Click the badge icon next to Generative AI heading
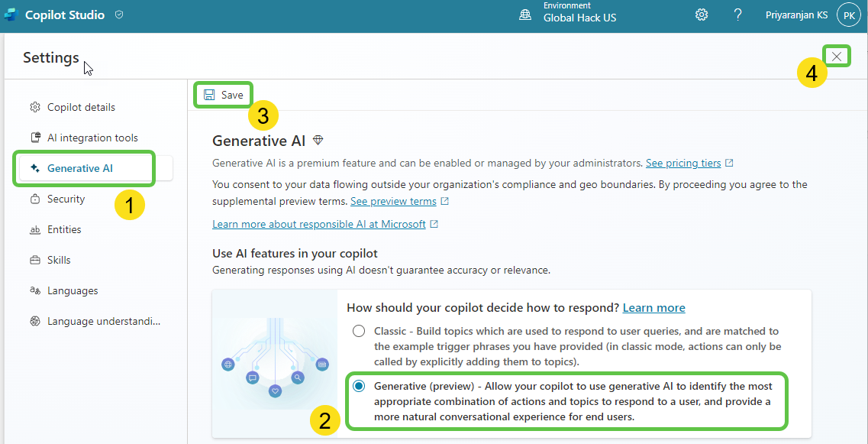 318,140
